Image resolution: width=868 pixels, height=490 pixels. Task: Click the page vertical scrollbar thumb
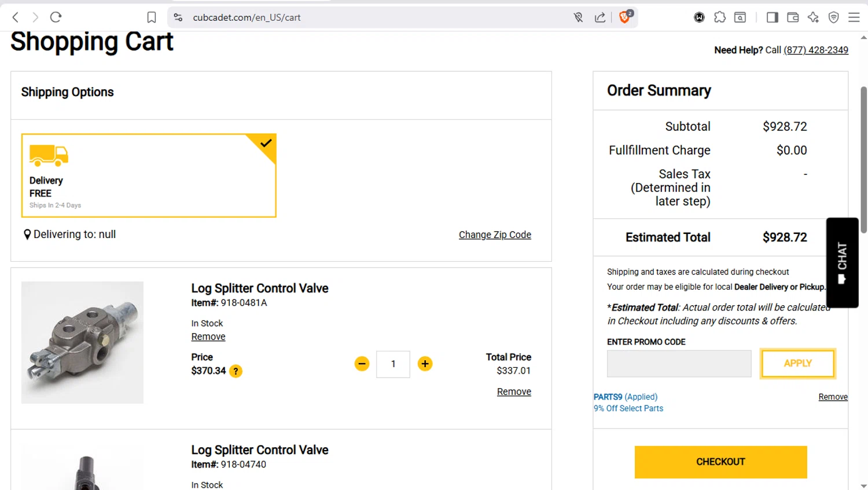pyautogui.click(x=863, y=159)
